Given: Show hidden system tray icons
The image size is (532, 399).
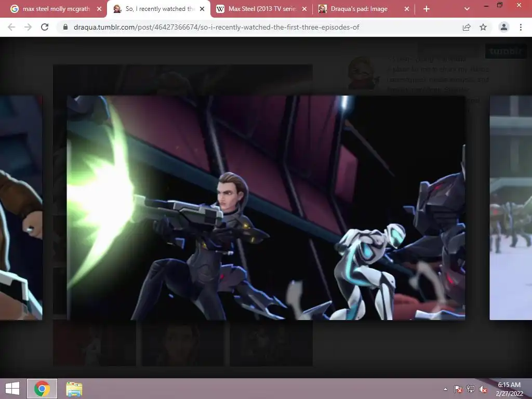Looking at the screenshot, I should click(445, 389).
